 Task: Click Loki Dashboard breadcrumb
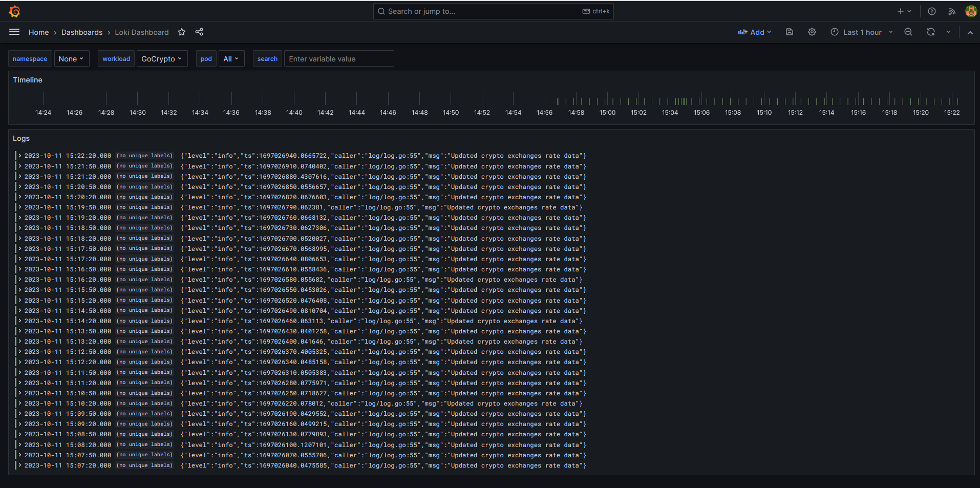pyautogui.click(x=142, y=32)
